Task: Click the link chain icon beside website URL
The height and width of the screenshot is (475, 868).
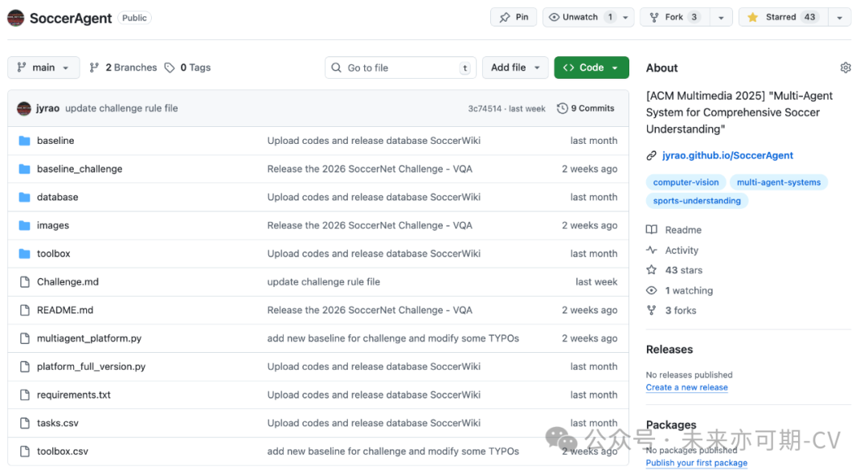Action: (652, 156)
